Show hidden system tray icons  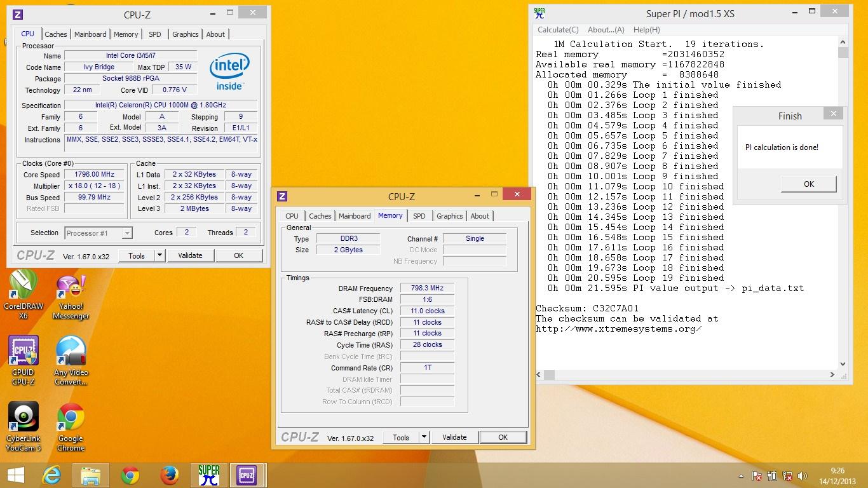point(741,475)
